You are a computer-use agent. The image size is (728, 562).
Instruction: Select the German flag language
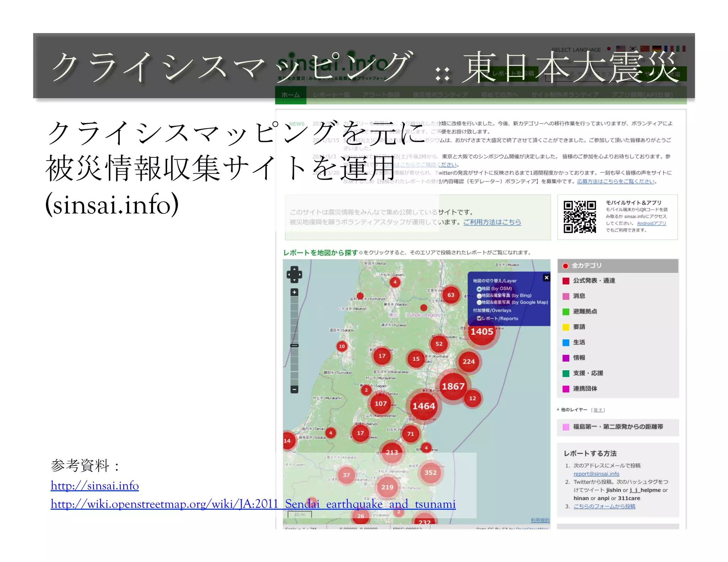(x=657, y=49)
